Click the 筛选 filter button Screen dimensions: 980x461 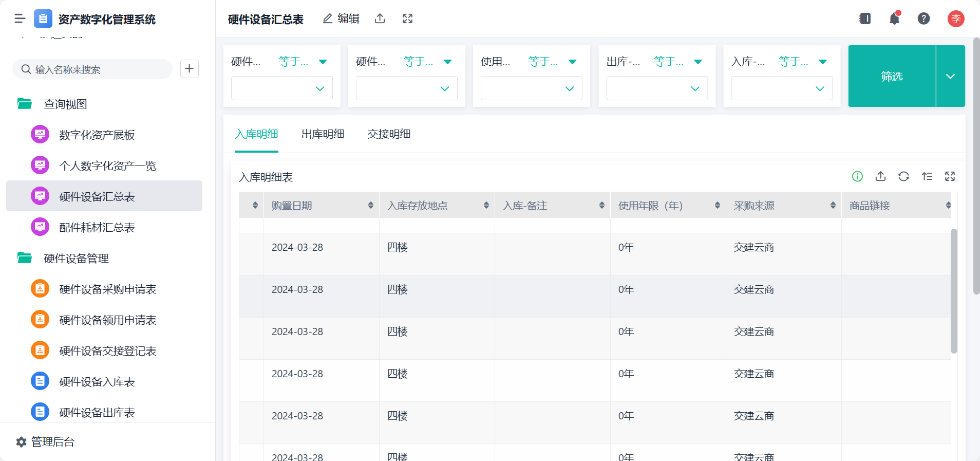point(892,76)
